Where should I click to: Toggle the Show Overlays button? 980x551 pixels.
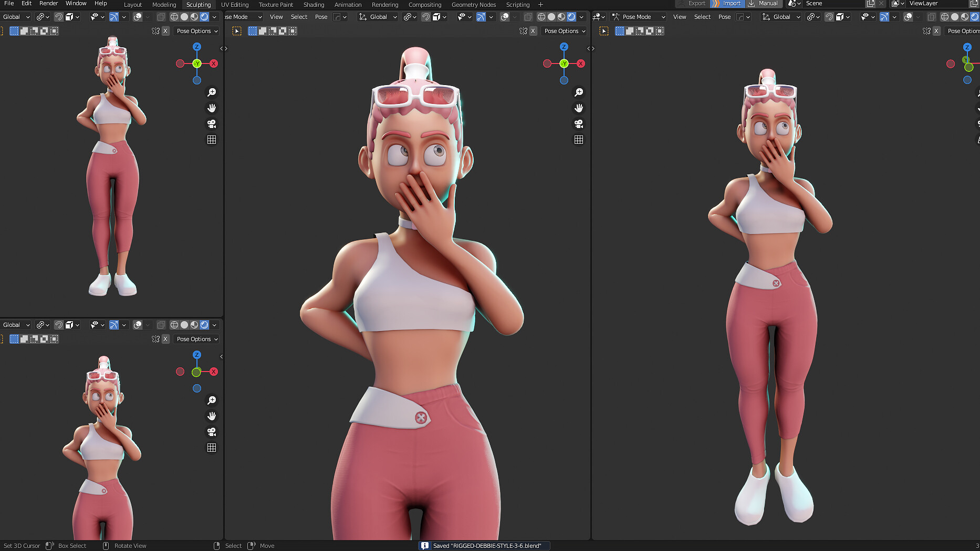click(505, 16)
